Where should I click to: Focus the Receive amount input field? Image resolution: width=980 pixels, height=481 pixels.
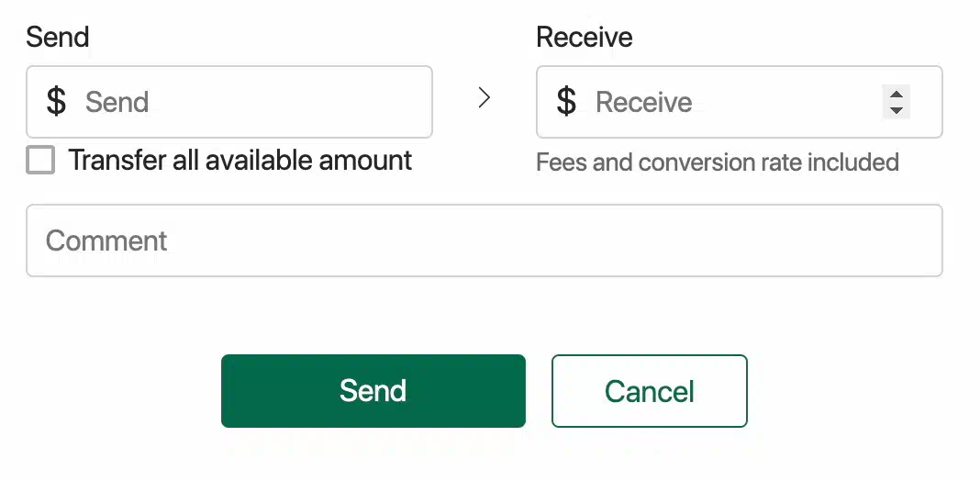[740, 102]
